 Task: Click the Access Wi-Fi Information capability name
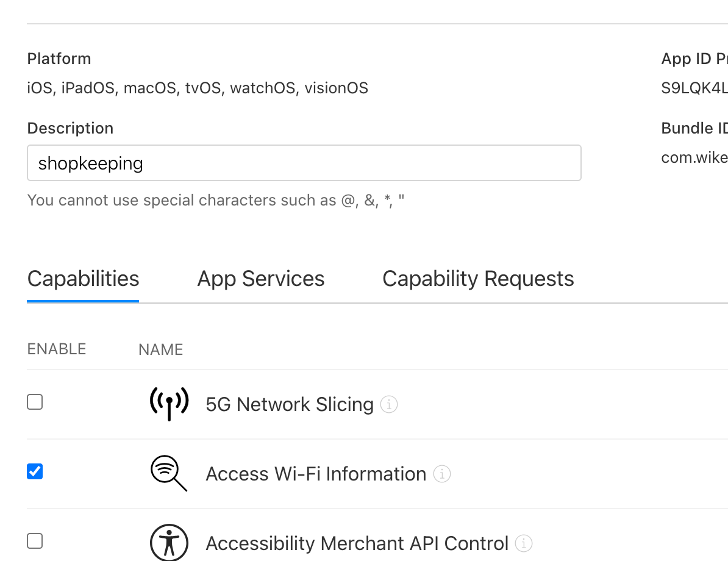(316, 474)
